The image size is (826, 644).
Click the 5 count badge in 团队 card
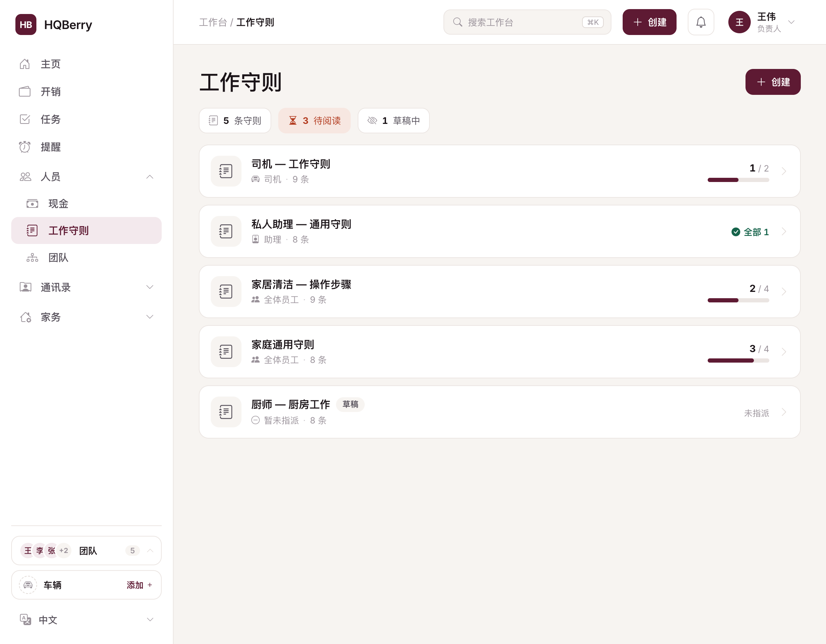(132, 550)
